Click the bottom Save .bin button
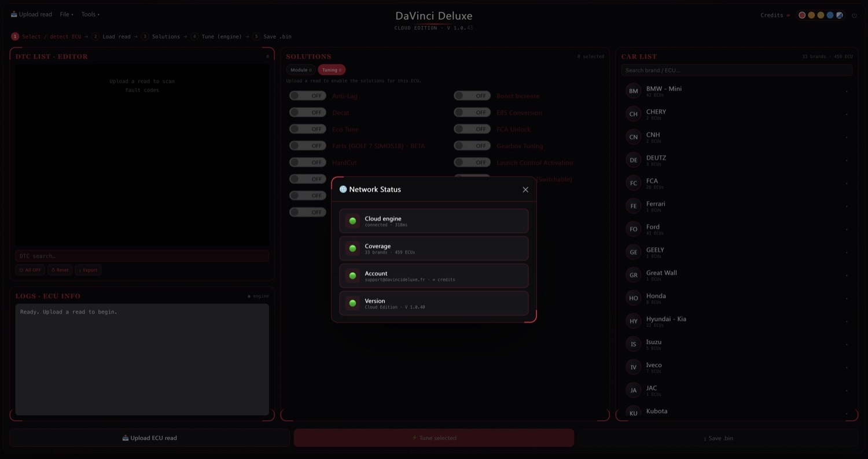The height and width of the screenshot is (459, 868). click(718, 438)
